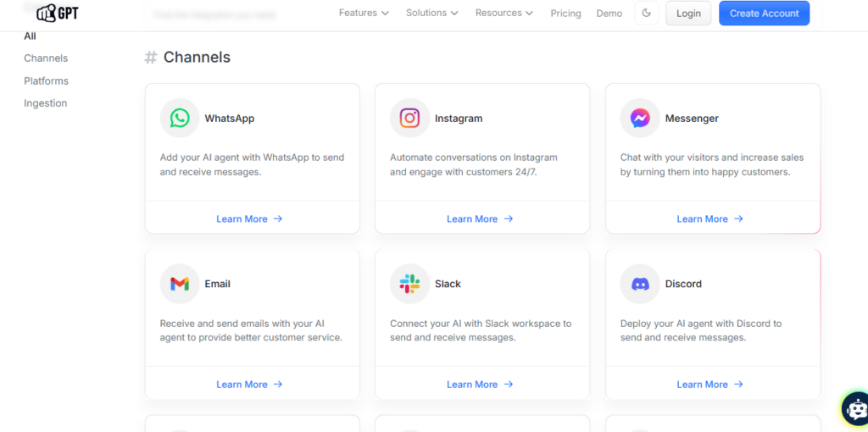The height and width of the screenshot is (432, 868).
Task: Toggle dark mode moon button
Action: [646, 14]
